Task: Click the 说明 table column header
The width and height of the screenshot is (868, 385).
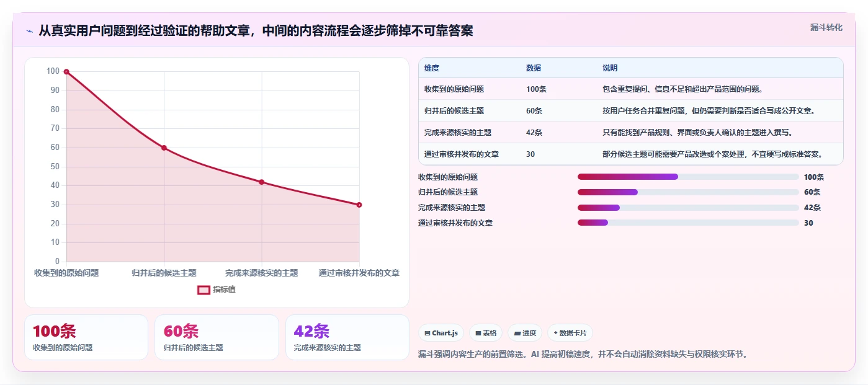Action: tap(610, 68)
